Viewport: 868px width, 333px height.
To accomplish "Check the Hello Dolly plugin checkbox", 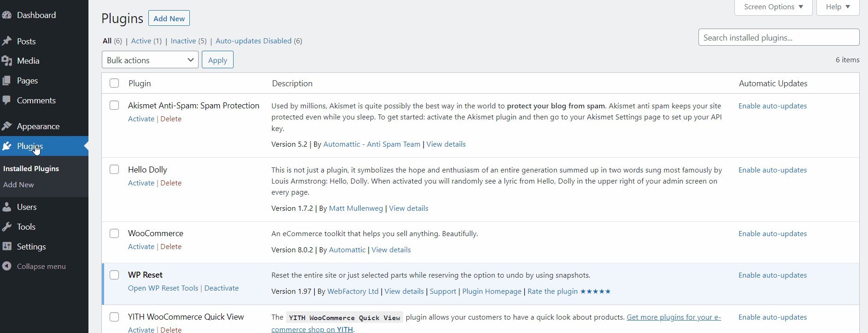I will tap(114, 169).
